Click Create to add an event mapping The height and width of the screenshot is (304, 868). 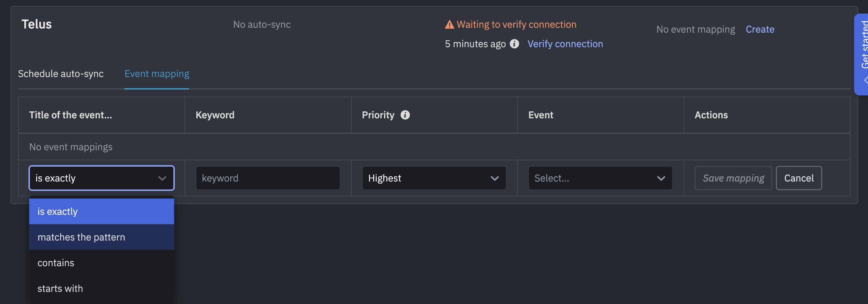coord(760,29)
